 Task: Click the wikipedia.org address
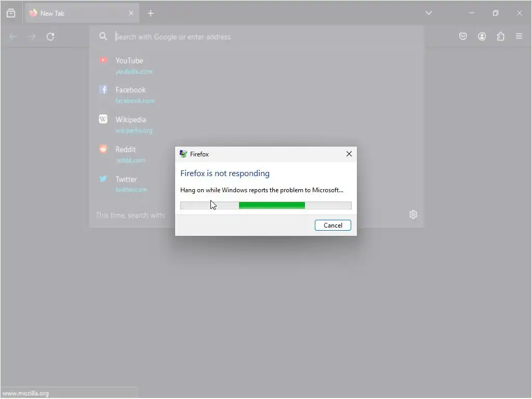[x=134, y=130]
